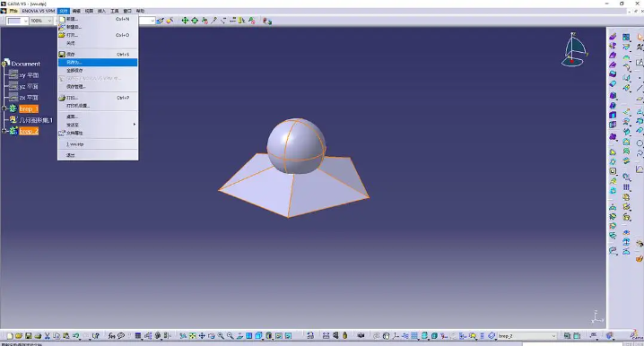Image resolution: width=644 pixels, height=346 pixels.
Task: Select brep_1 in the specification tree
Action: [29, 108]
